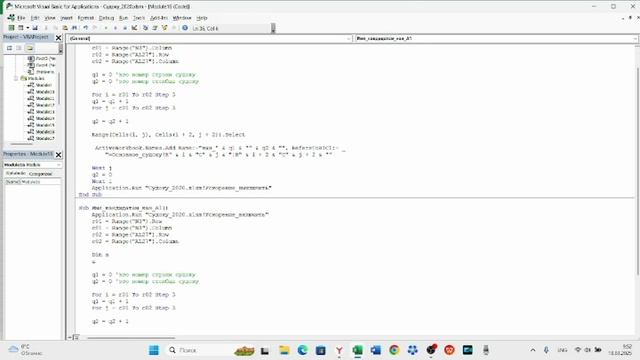Open the Run menu
The image size is (640, 360).
(x=123, y=18)
